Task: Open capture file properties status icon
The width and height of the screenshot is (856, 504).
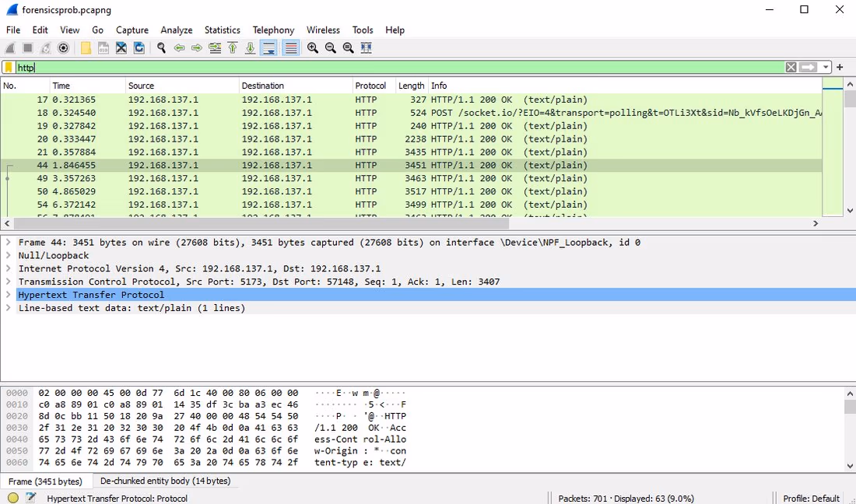Action: (x=30, y=498)
